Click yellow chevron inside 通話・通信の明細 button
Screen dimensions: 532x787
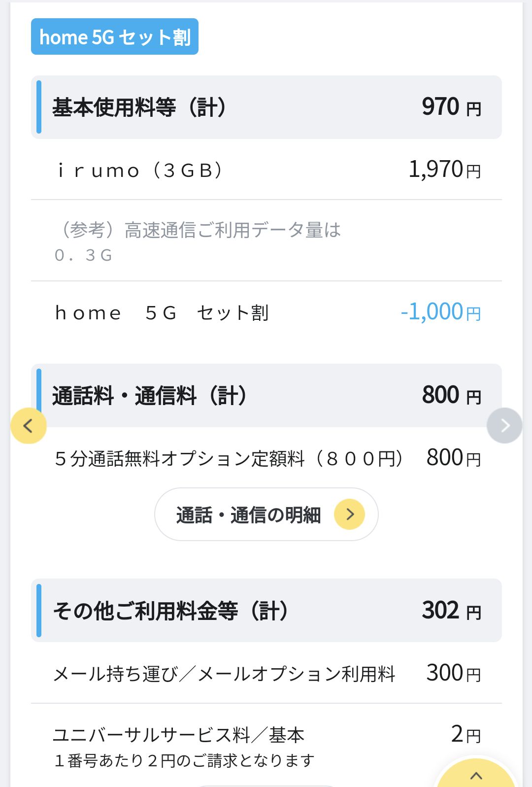(349, 514)
